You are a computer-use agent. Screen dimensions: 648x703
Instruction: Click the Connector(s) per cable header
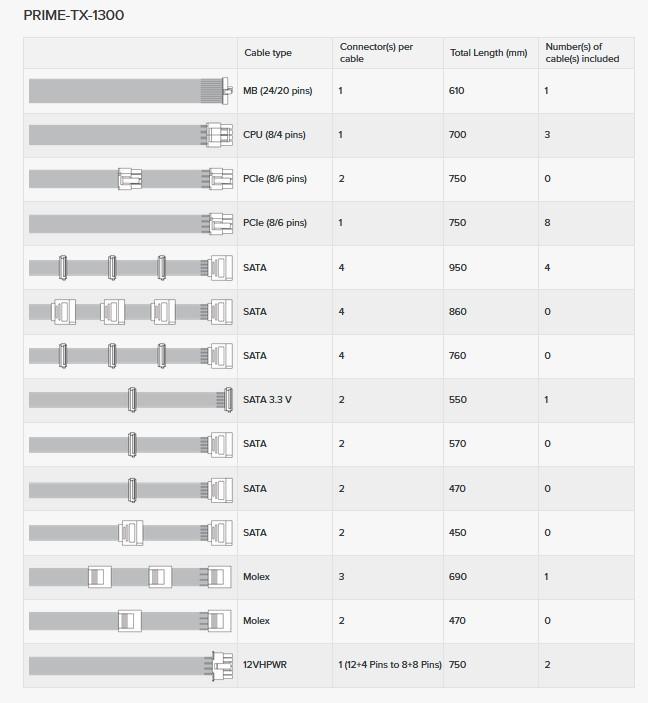tap(376, 53)
